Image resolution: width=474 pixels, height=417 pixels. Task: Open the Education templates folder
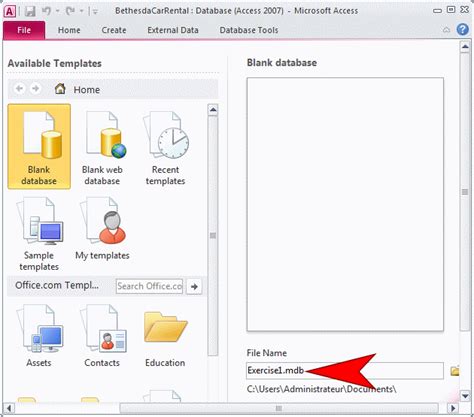click(x=165, y=338)
